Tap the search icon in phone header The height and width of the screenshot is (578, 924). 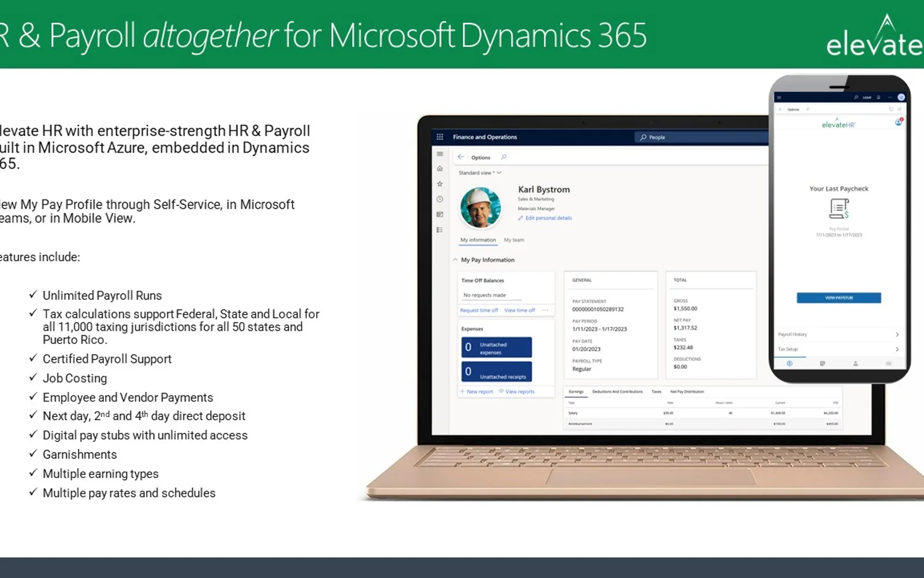856,97
